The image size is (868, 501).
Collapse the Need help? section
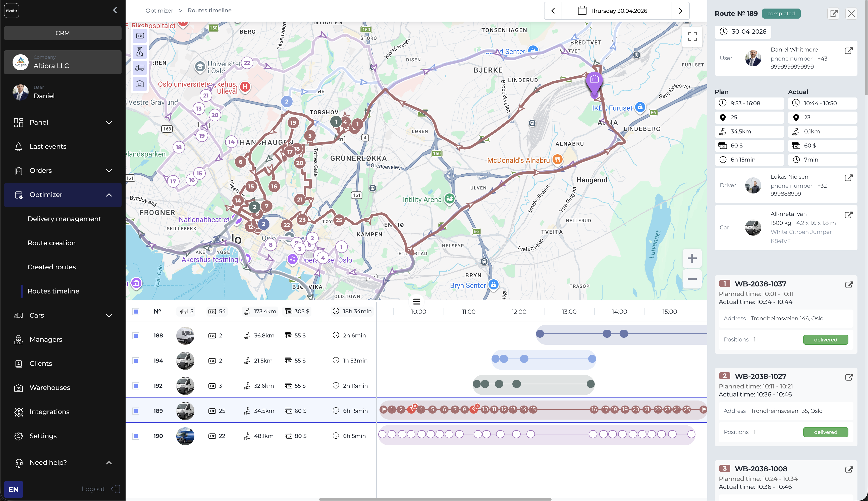(x=63, y=463)
